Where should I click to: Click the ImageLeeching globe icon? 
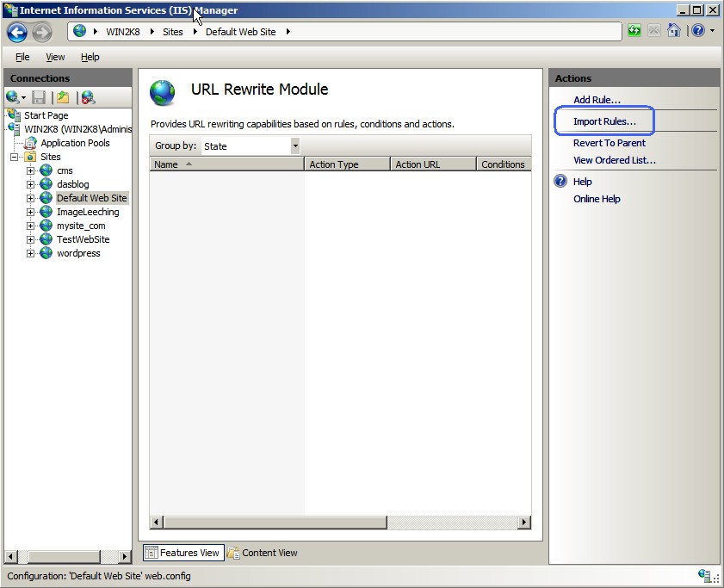[x=46, y=212]
